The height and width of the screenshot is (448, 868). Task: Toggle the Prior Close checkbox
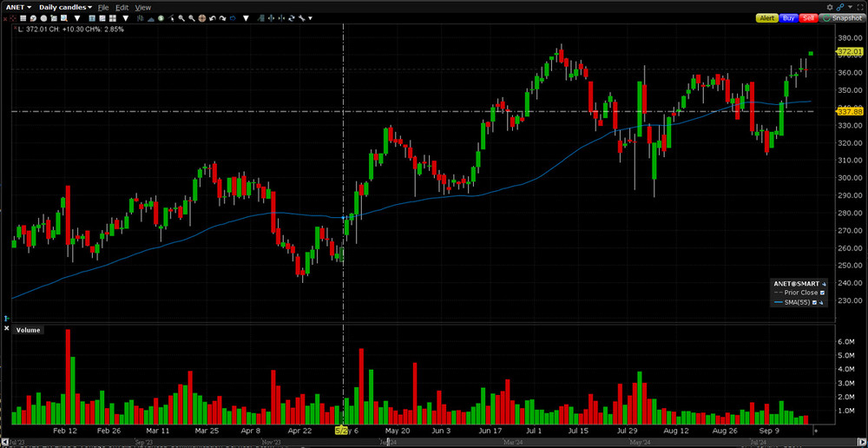pyautogui.click(x=823, y=293)
